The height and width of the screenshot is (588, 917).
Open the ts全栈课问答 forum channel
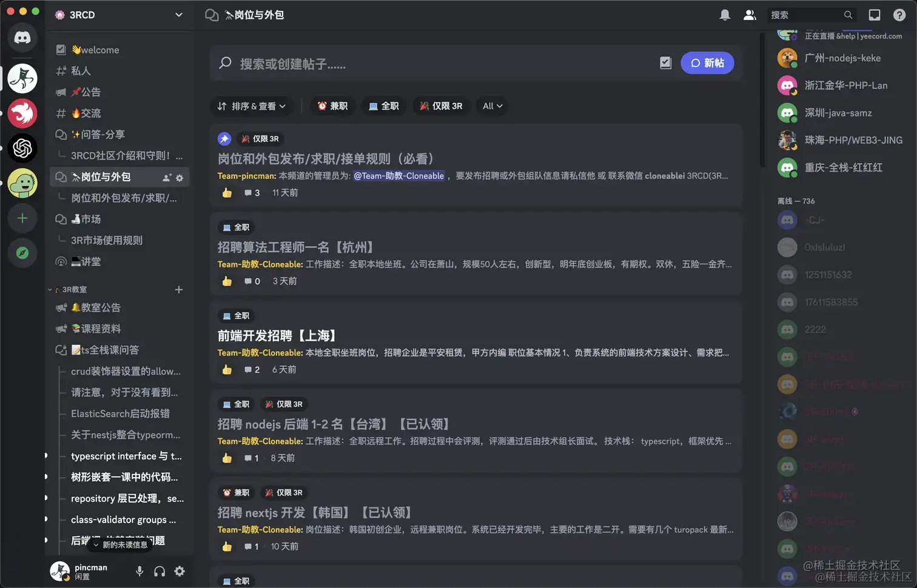[119, 350]
